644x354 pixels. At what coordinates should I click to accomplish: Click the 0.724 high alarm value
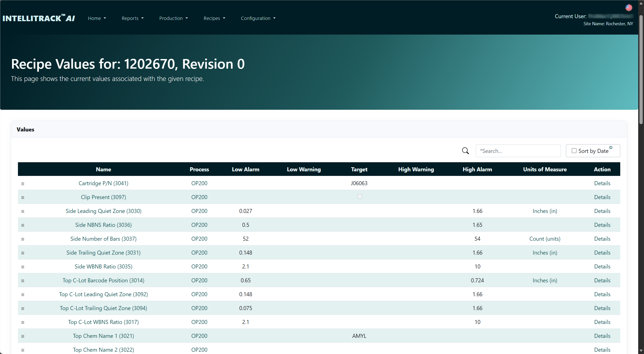pos(477,280)
